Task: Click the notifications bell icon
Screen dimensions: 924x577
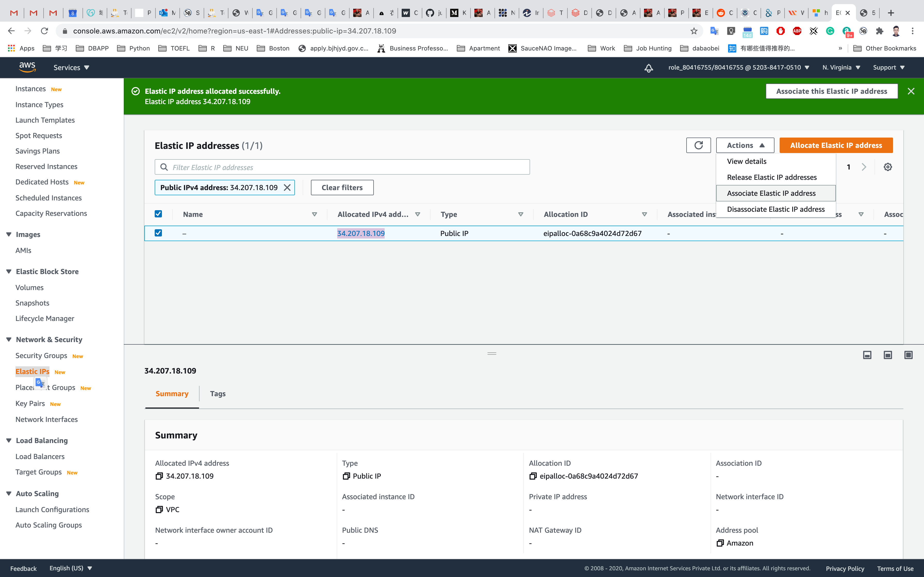Action: 648,68
